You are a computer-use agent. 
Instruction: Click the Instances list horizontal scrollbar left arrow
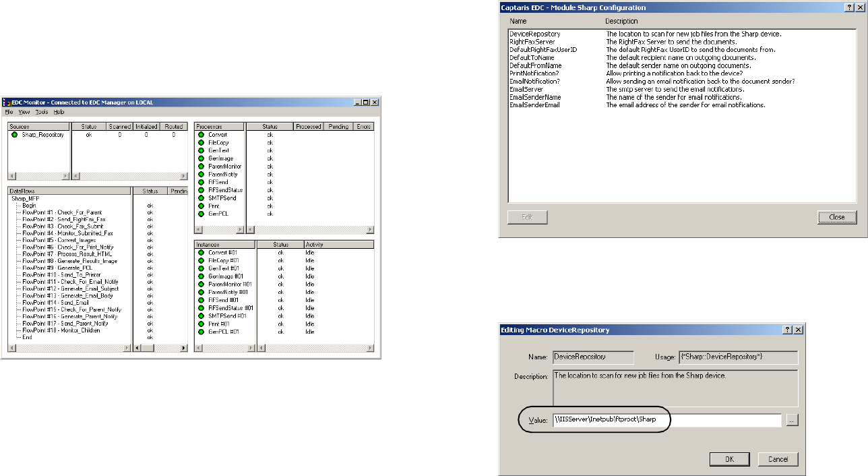click(198, 348)
